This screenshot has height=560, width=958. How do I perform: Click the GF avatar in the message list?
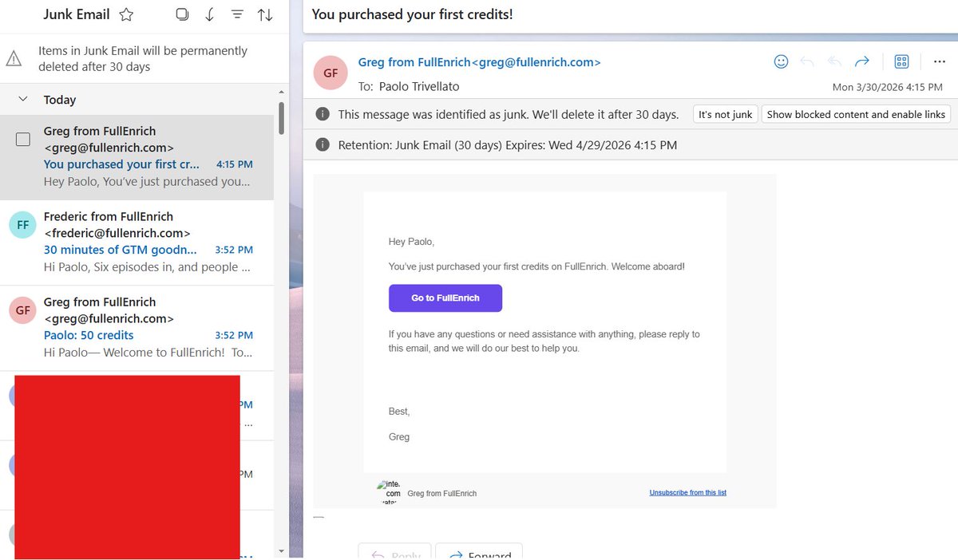[22, 310]
